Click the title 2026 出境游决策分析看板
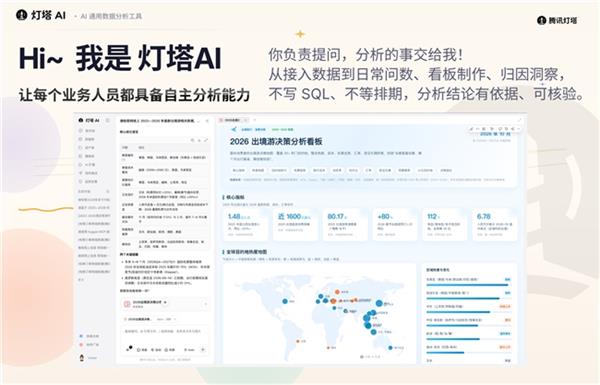Viewport: 600px width, 385px height. point(276,141)
